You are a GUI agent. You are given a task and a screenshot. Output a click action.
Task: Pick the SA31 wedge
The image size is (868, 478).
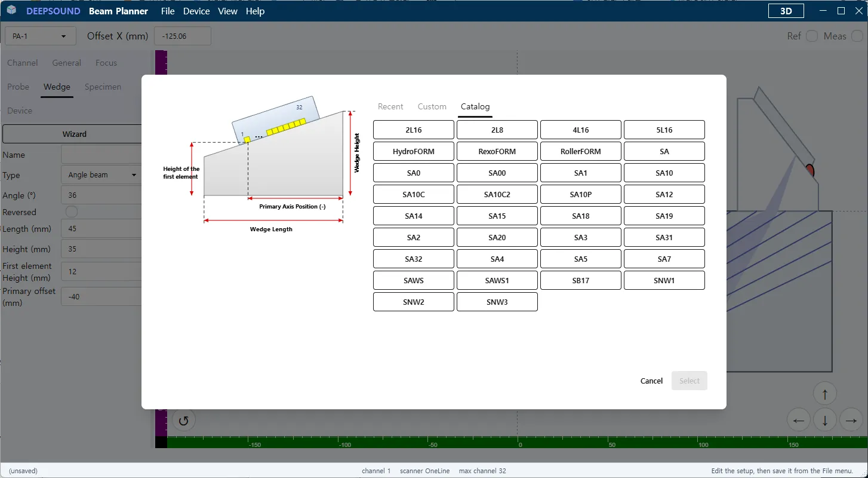664,237
